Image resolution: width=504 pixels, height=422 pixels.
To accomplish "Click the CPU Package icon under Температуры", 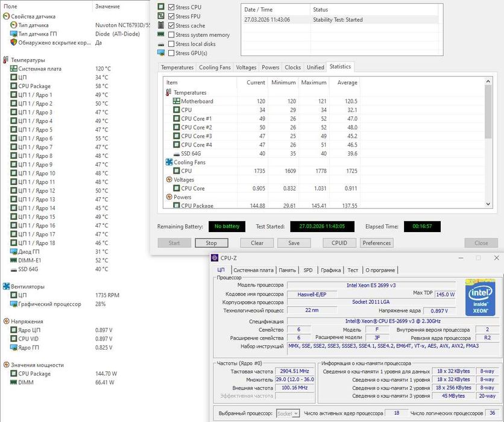I will (13, 86).
